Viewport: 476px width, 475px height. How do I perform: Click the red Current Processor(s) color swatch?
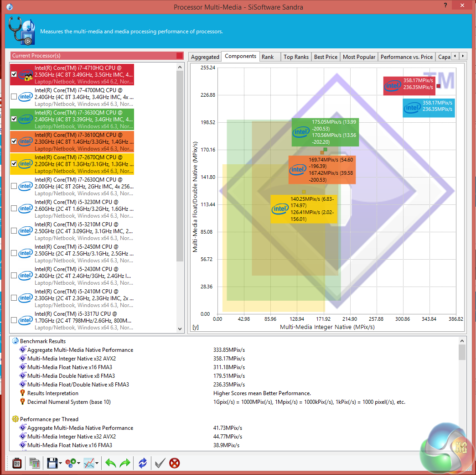tap(179, 56)
